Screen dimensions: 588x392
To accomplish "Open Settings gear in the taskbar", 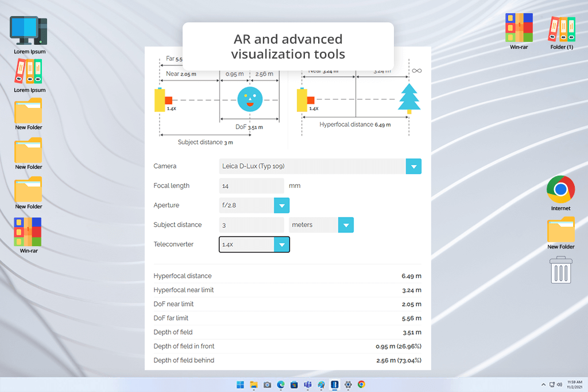I will click(348, 385).
